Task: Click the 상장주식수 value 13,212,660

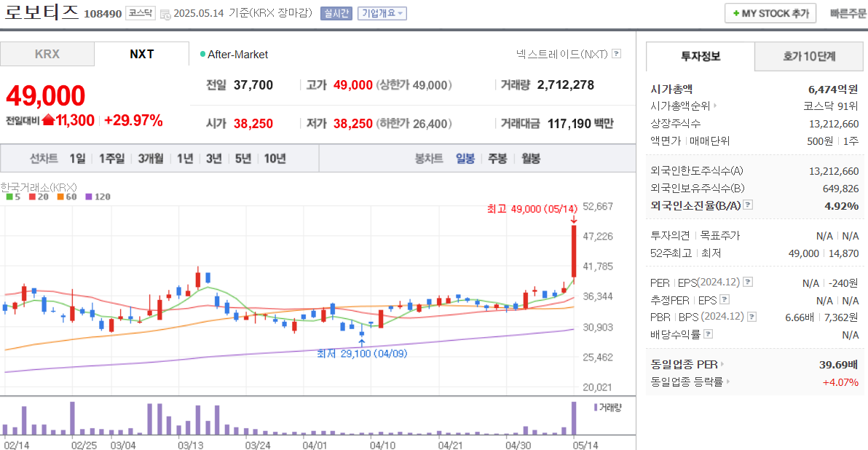Action: pos(834,124)
